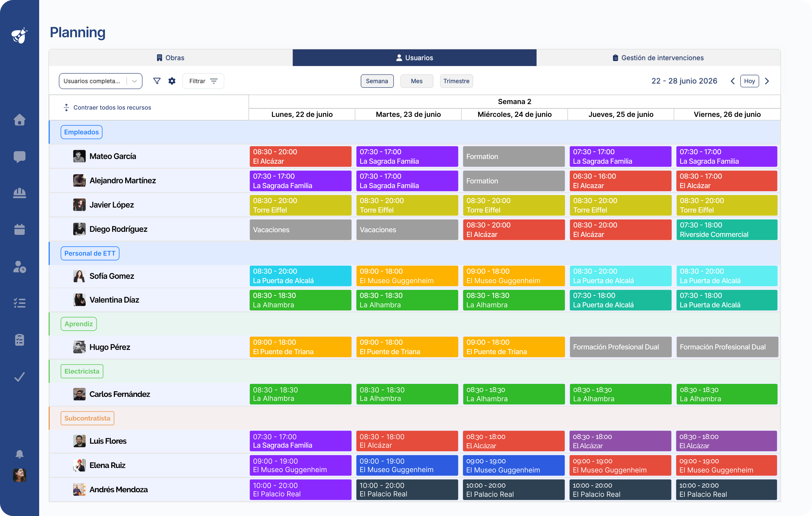Viewport: 812px width, 516px height.
Task: Click the 'Miércoles, 24 de junio' column header
Action: click(515, 114)
